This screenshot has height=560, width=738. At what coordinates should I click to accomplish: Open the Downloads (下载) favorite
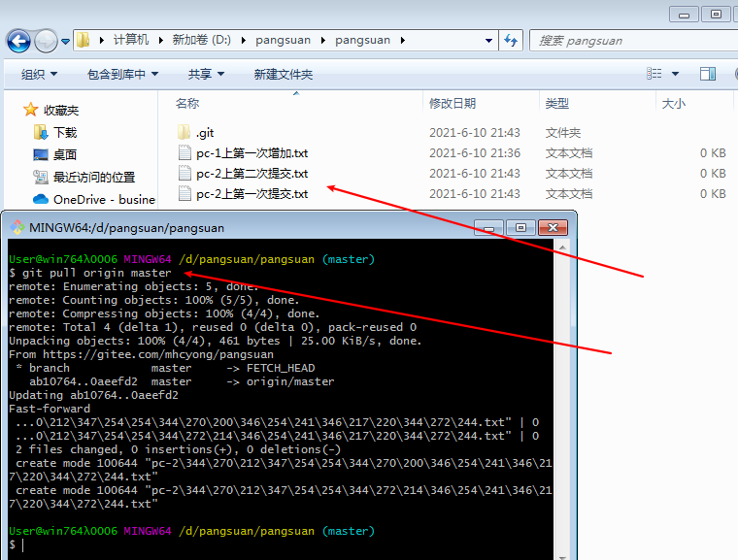tap(65, 132)
